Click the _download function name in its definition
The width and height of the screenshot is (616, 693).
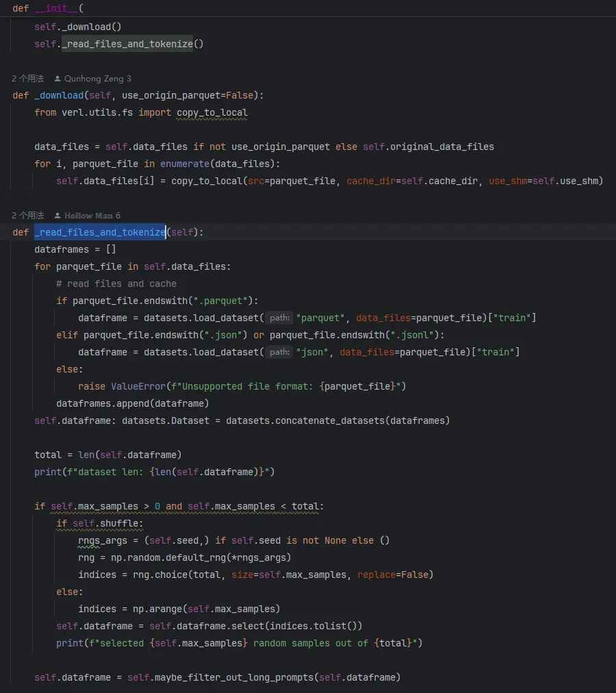[59, 95]
